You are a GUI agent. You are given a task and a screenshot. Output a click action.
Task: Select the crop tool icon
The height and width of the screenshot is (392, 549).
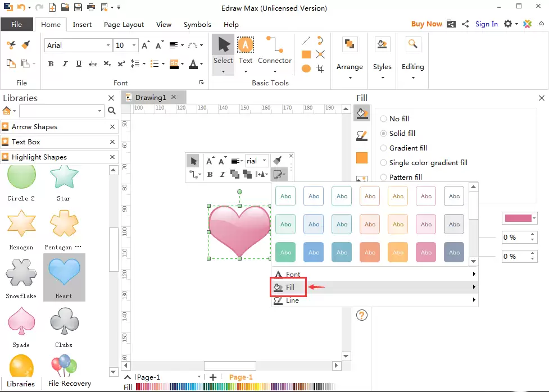[x=320, y=69]
